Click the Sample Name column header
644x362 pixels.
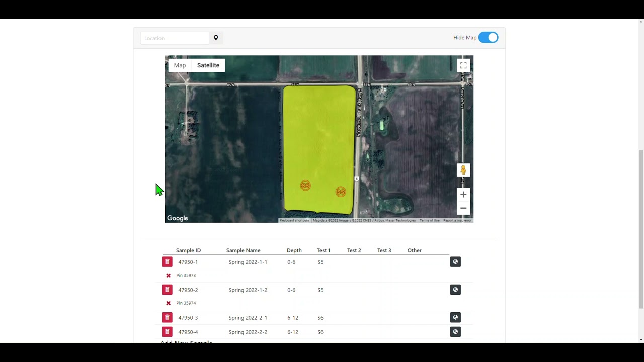pyautogui.click(x=243, y=250)
